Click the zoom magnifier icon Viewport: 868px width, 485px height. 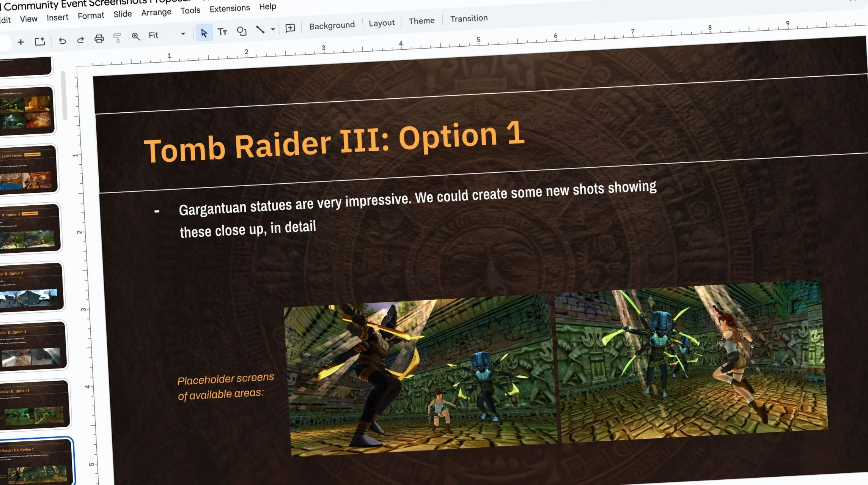pyautogui.click(x=135, y=36)
